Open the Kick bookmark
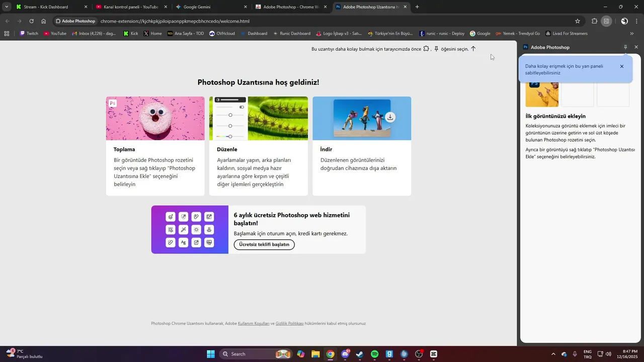This screenshot has width=644, height=362. (x=131, y=34)
